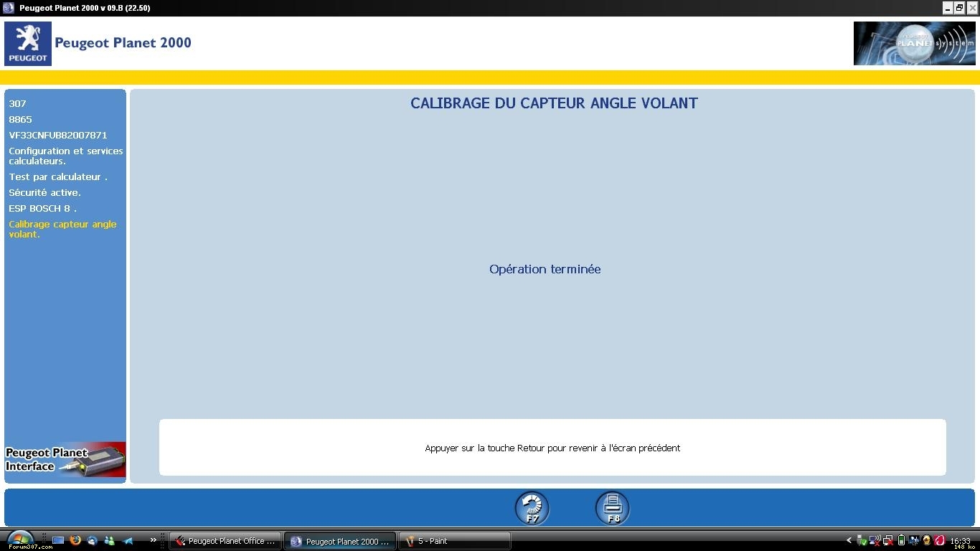Switch to 5 - Paint taskbar window
The height and width of the screenshot is (551, 980).
[x=456, y=541]
